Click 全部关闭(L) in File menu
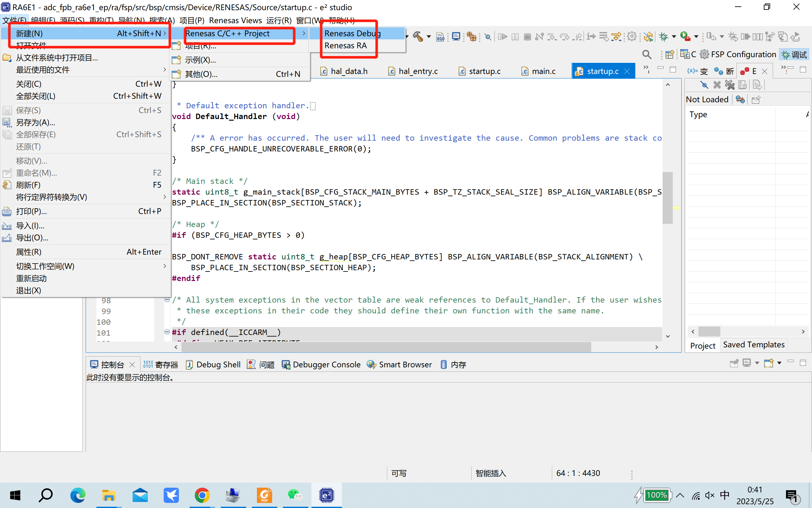This screenshot has width=812, height=508. [x=85, y=96]
